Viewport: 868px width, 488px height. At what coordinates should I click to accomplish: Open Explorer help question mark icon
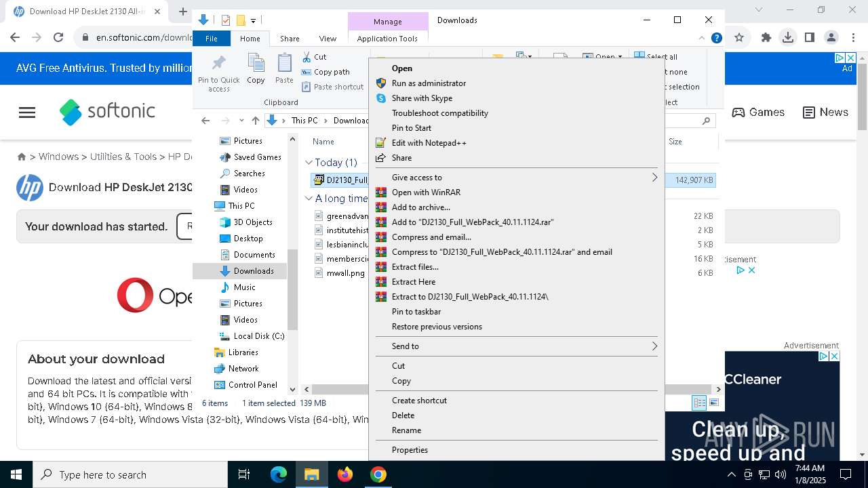coord(716,38)
